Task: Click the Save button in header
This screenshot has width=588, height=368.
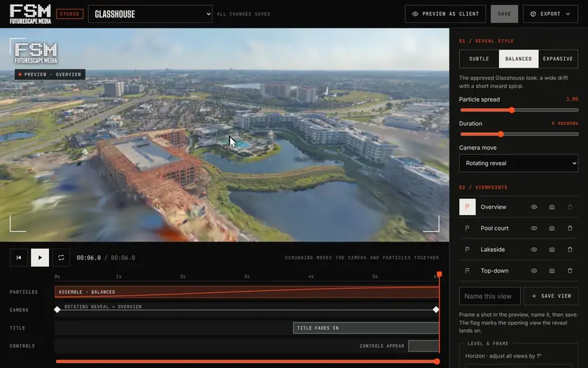Action: [505, 14]
